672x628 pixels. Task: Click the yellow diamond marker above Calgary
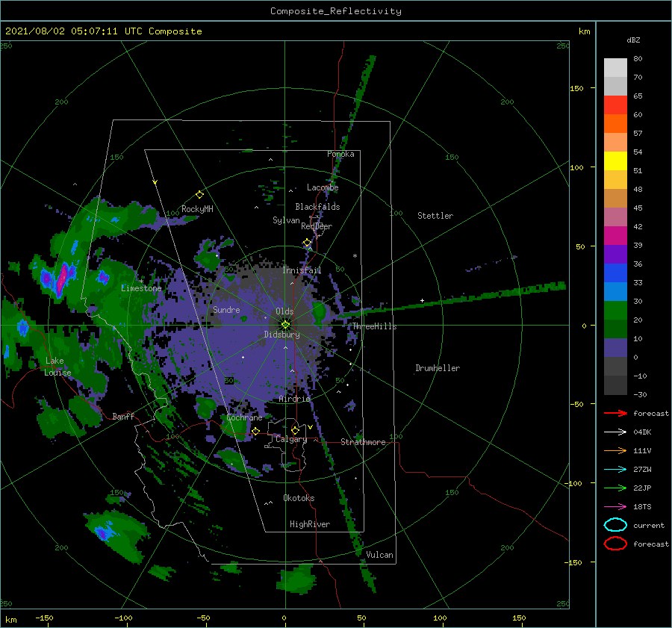pyautogui.click(x=295, y=430)
